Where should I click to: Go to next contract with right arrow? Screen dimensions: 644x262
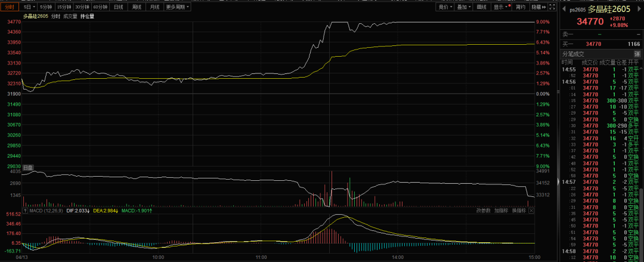638,9
